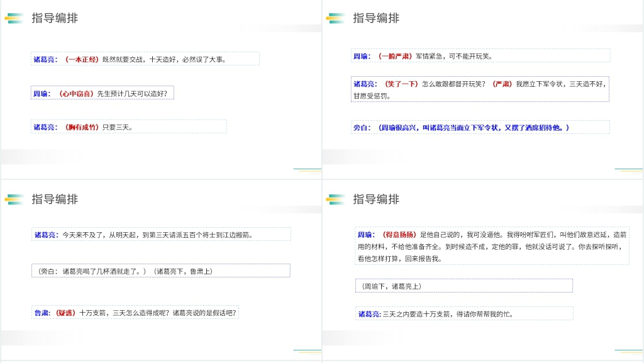
Task: Select the 旁白 诸葛亮喝了几杯酒 stage direction box
Action: [x=160, y=271]
